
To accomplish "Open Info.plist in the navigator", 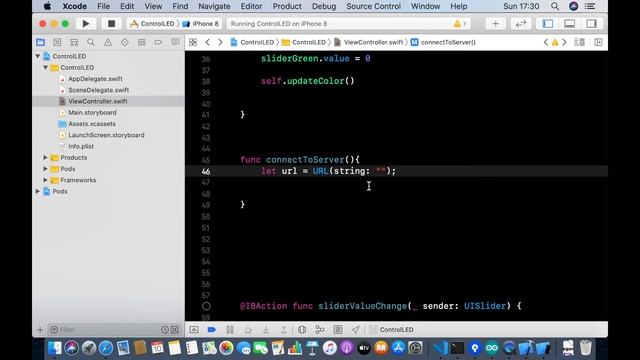I will [x=81, y=146].
